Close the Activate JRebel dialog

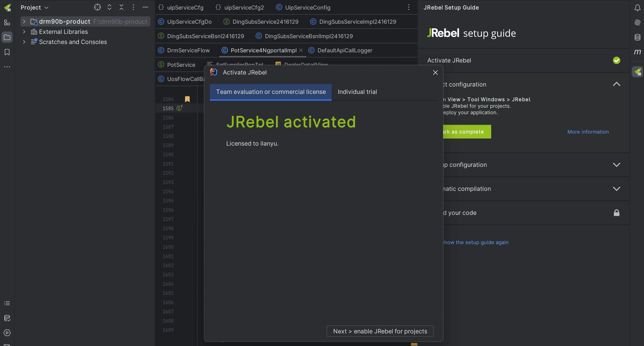(435, 72)
